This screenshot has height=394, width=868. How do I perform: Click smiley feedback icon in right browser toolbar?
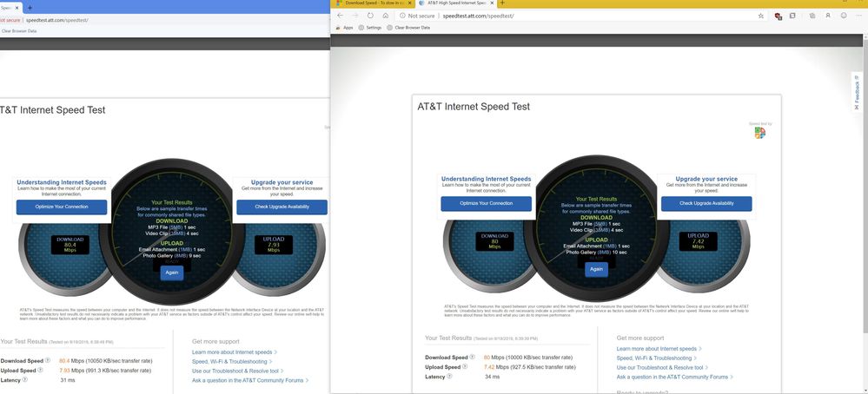(x=844, y=16)
